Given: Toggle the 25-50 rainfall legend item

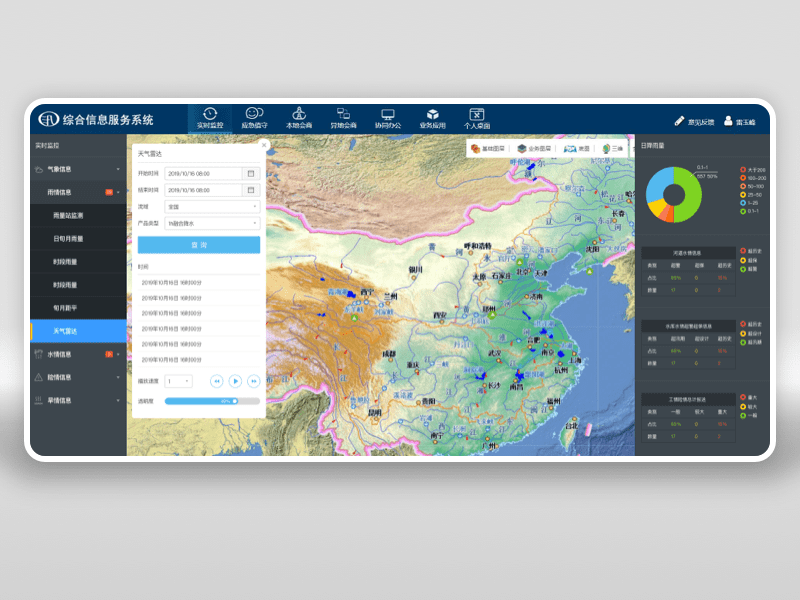Looking at the screenshot, I should (751, 194).
